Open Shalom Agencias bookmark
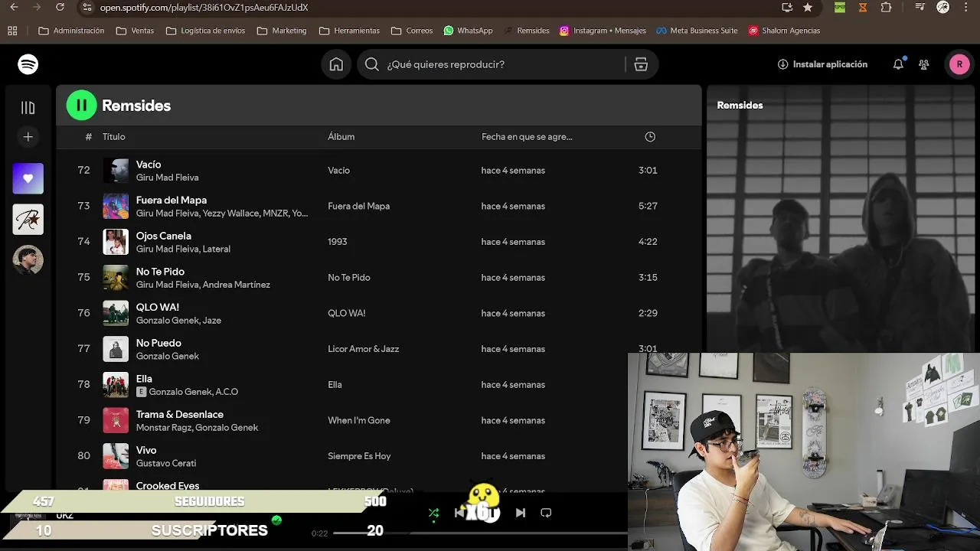 pyautogui.click(x=784, y=31)
